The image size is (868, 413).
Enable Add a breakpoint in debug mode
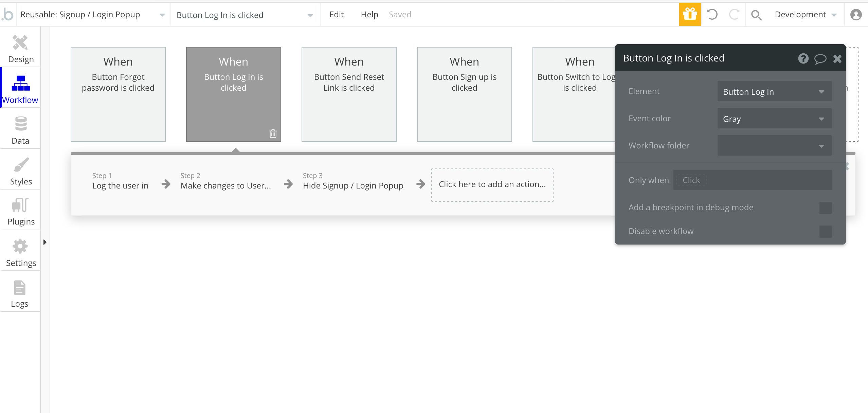pyautogui.click(x=825, y=208)
